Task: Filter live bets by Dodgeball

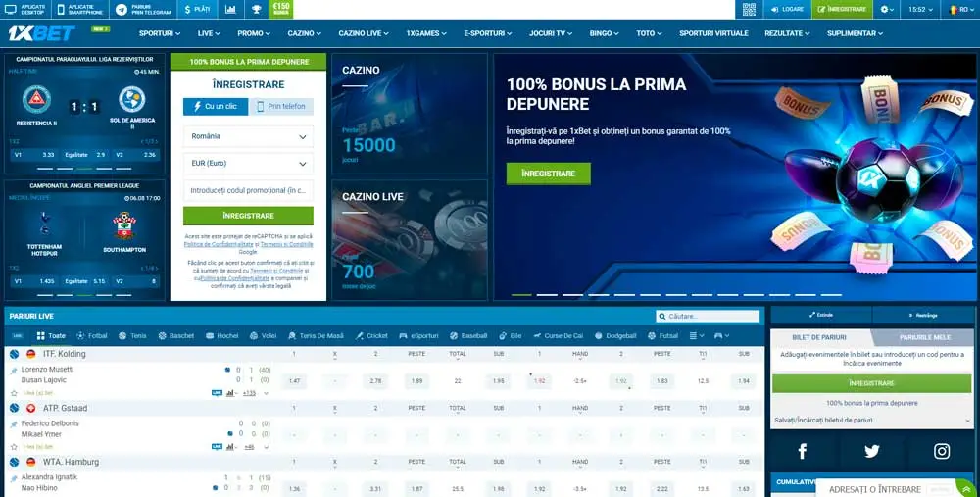Action: (x=615, y=335)
